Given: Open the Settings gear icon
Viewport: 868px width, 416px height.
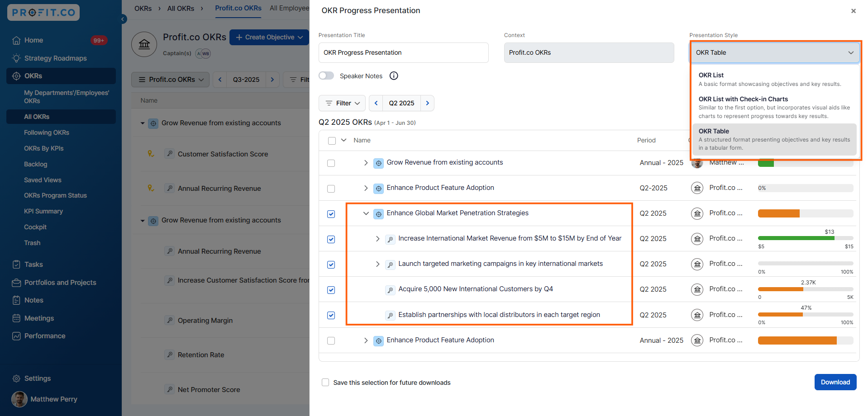Looking at the screenshot, I should 16,378.
